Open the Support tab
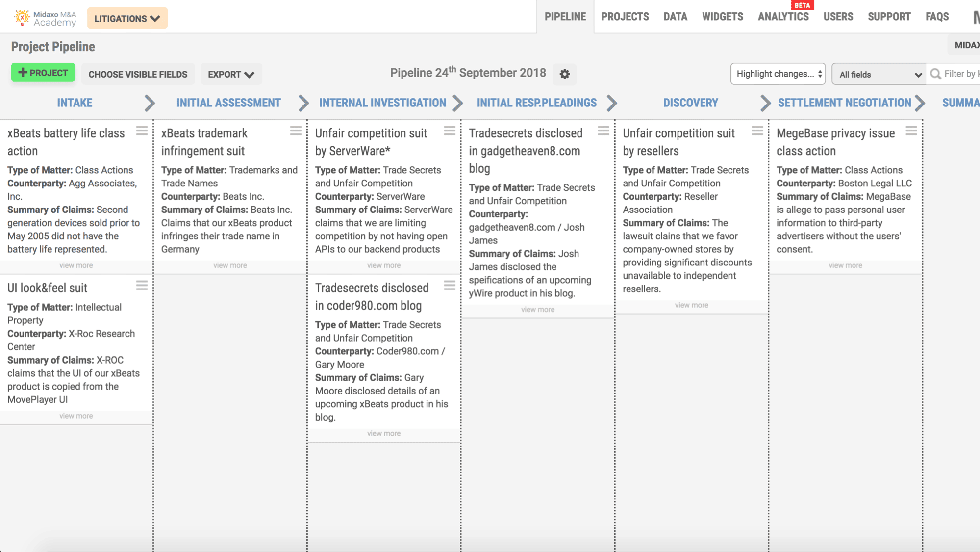This screenshot has width=980, height=552. tap(889, 17)
